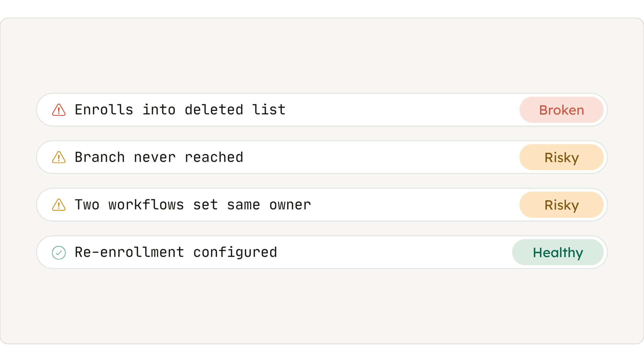Screen dimensions: 644x362
Task: Open the Two workflows set same owner label
Action: point(193,205)
